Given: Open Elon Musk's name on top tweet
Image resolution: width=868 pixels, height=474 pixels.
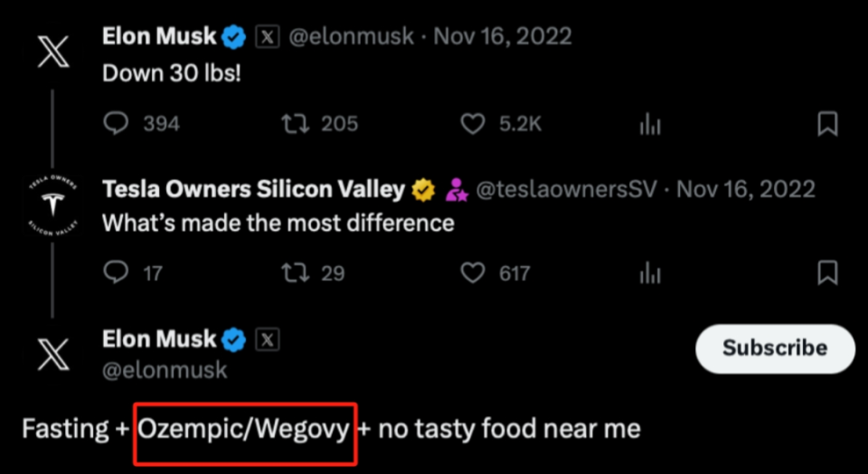Looking at the screenshot, I should pyautogui.click(x=159, y=37).
